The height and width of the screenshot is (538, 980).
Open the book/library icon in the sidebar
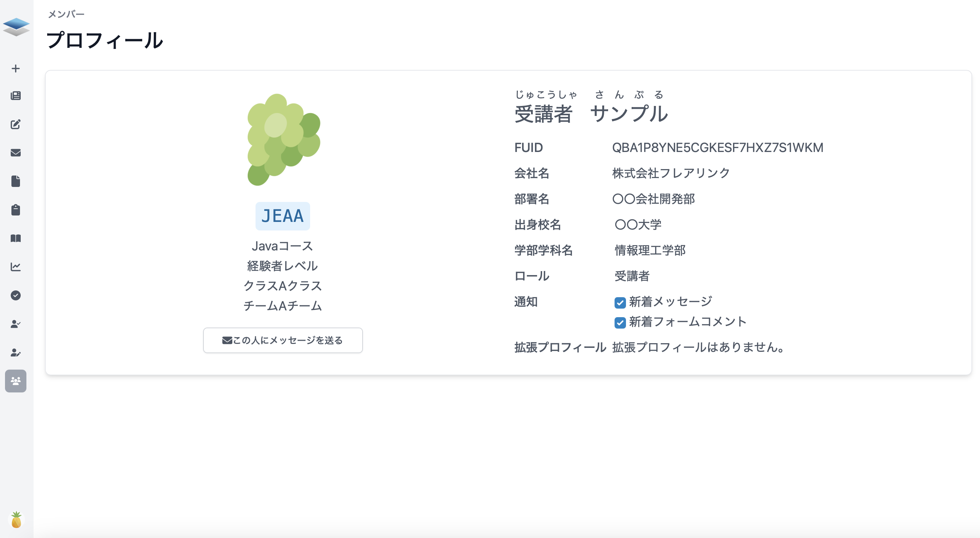point(16,238)
